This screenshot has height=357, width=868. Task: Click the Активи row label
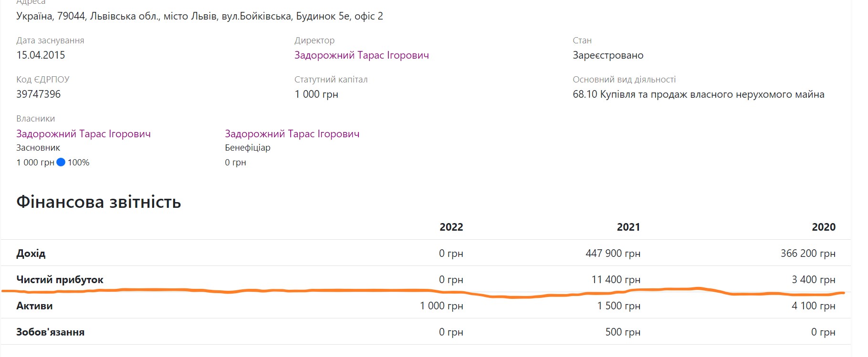tap(34, 306)
